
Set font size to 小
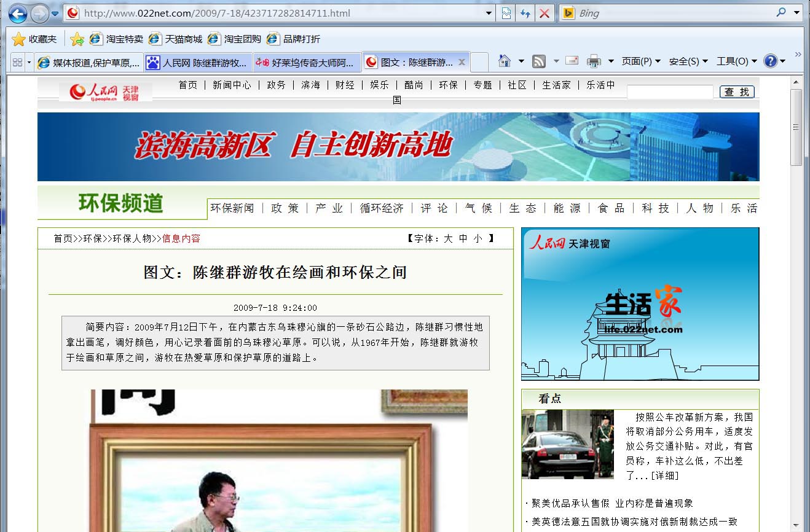click(x=478, y=238)
